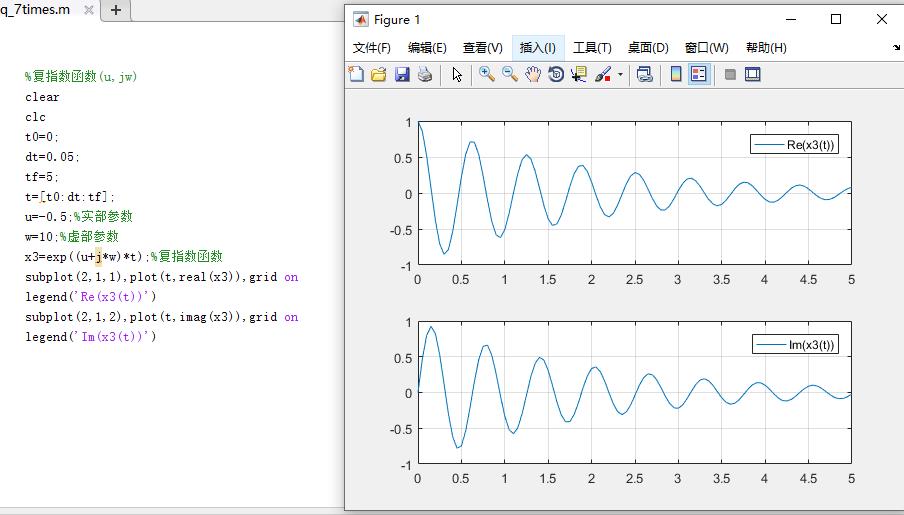Viewport: 904px width, 515px height.
Task: Maximize the Figure 1 window
Action: (x=836, y=19)
